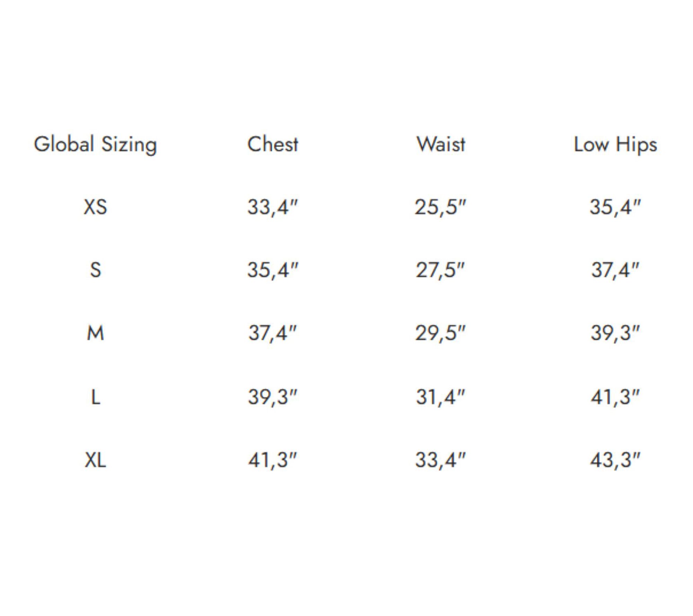Select the M size row label

pyautogui.click(x=95, y=333)
